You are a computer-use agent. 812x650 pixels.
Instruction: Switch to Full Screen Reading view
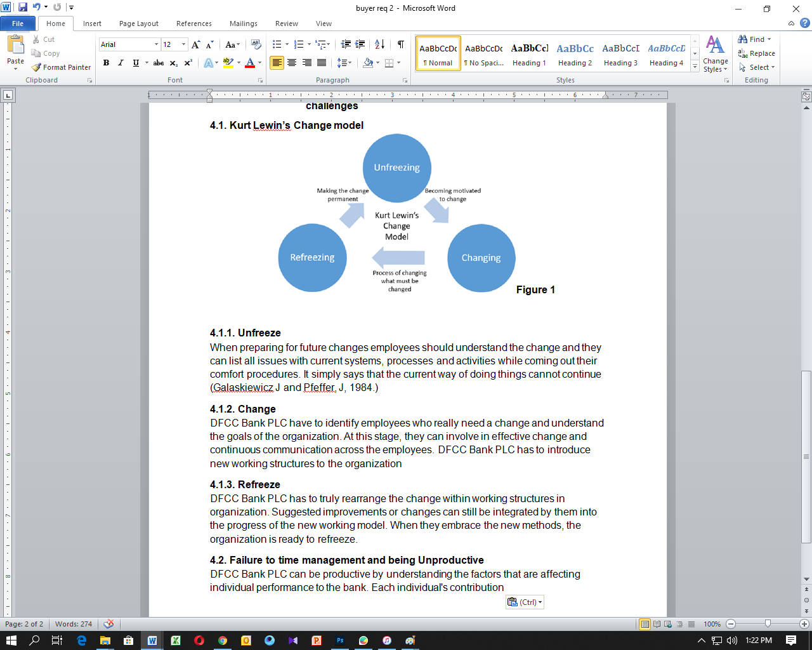coord(657,624)
